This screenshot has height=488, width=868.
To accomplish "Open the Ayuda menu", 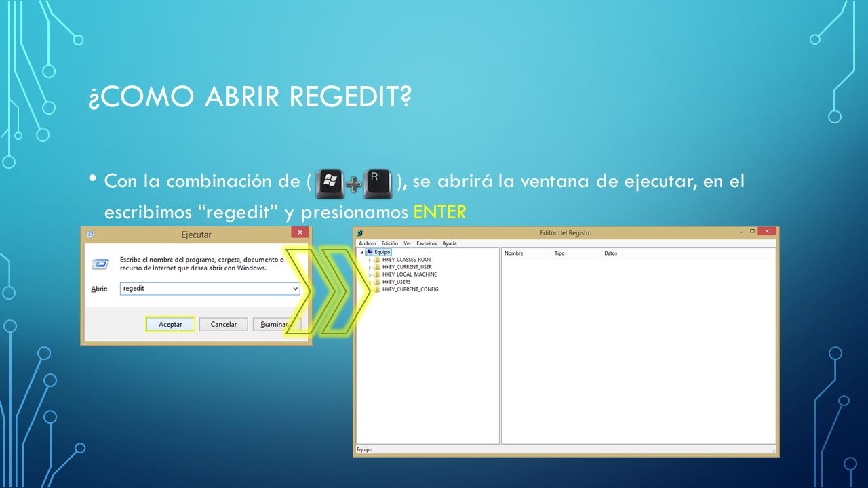I will [450, 243].
